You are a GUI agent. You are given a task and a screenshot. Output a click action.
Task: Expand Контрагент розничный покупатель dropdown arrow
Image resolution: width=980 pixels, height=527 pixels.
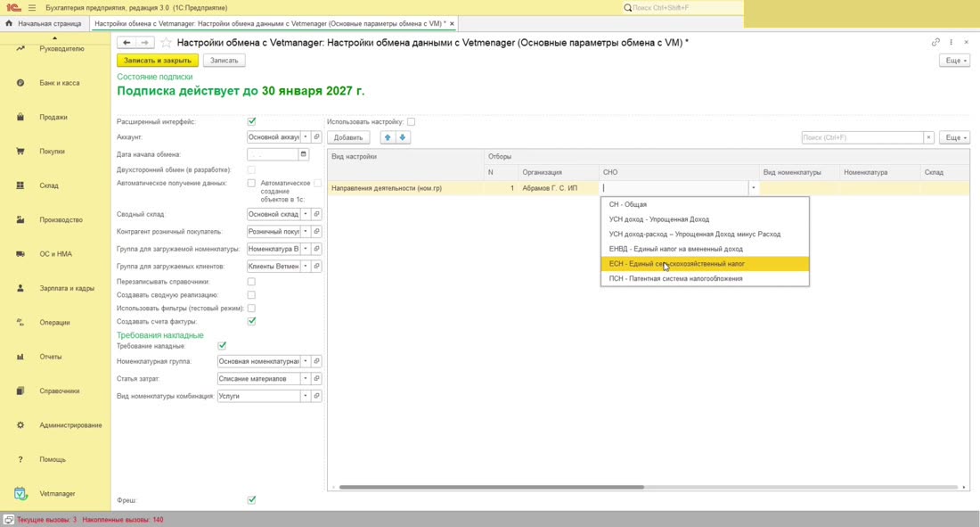[305, 232]
